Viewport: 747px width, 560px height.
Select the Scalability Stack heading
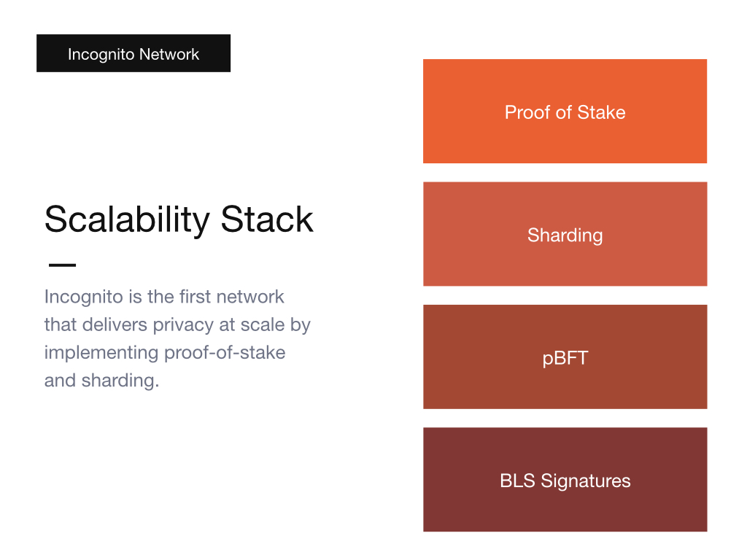tap(179, 220)
